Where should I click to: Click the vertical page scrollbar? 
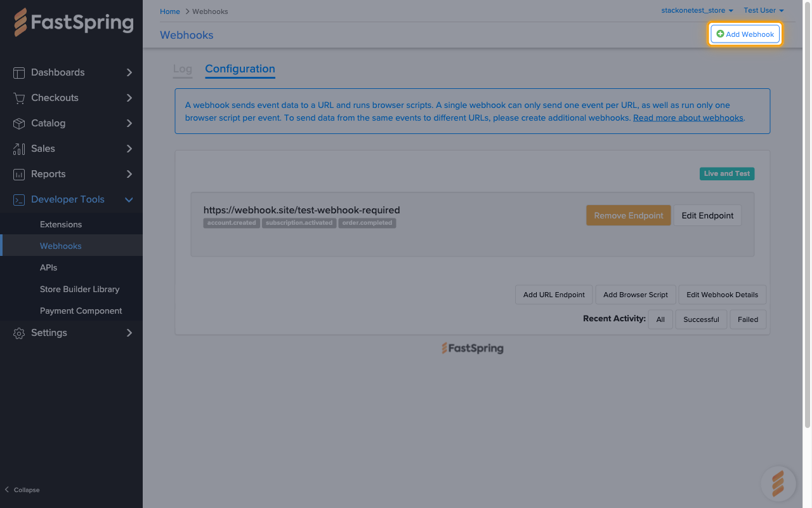point(807,214)
